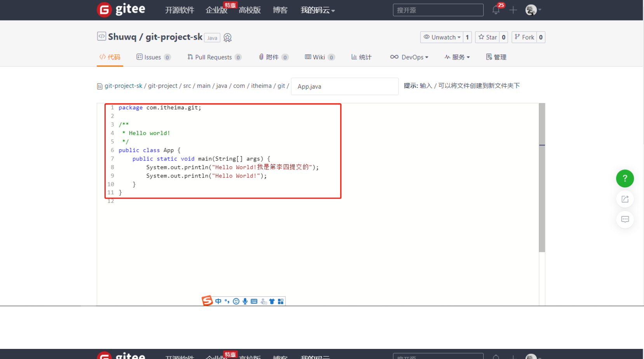Open the notifications bell icon

496,10
